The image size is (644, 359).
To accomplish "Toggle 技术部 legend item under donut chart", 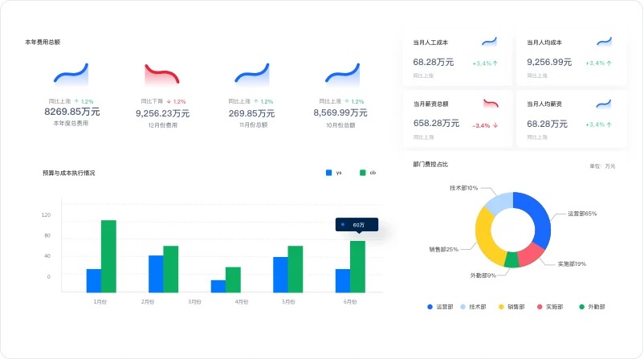I will (473, 307).
